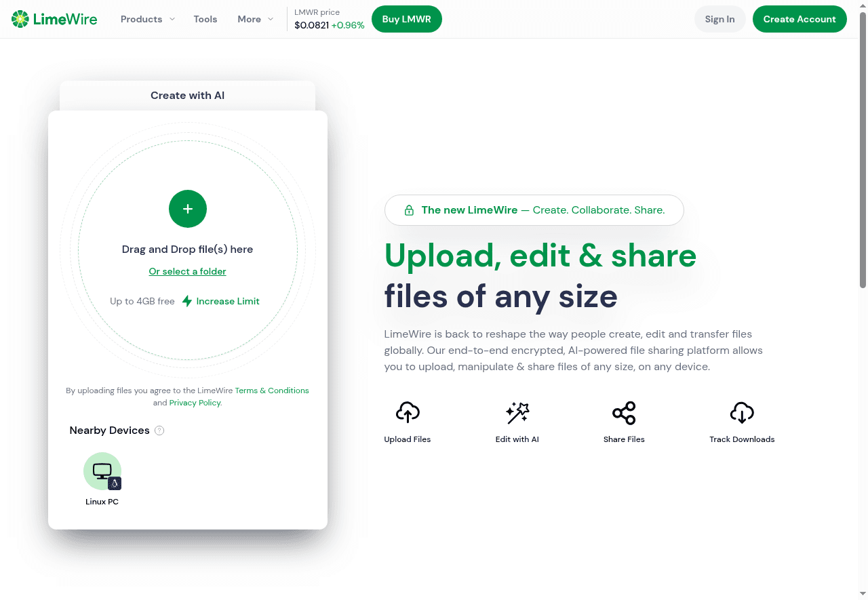Viewport: 868px width, 600px height.
Task: Click the Upload Files cloud icon
Action: [x=408, y=413]
